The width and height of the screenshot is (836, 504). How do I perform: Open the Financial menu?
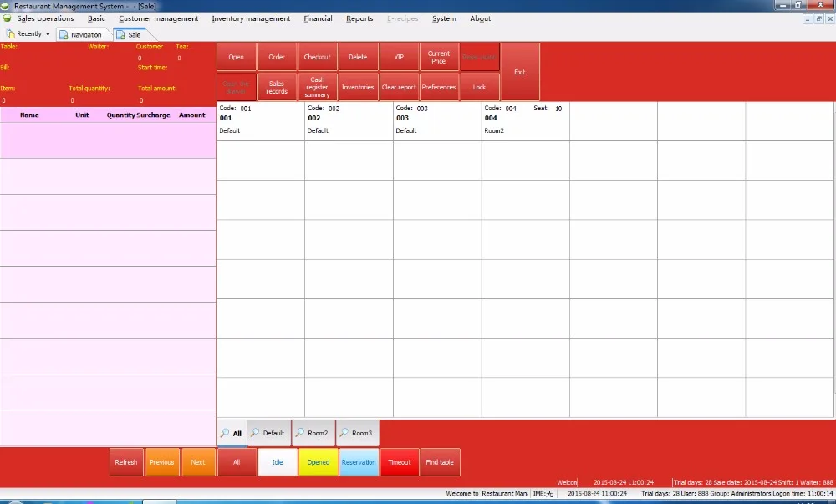coord(318,18)
